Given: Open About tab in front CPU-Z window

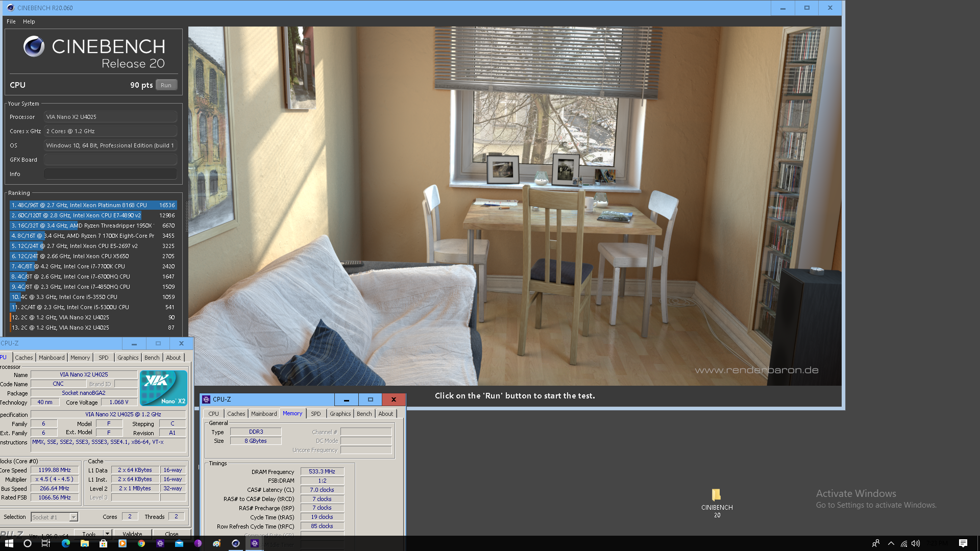Looking at the screenshot, I should [386, 414].
